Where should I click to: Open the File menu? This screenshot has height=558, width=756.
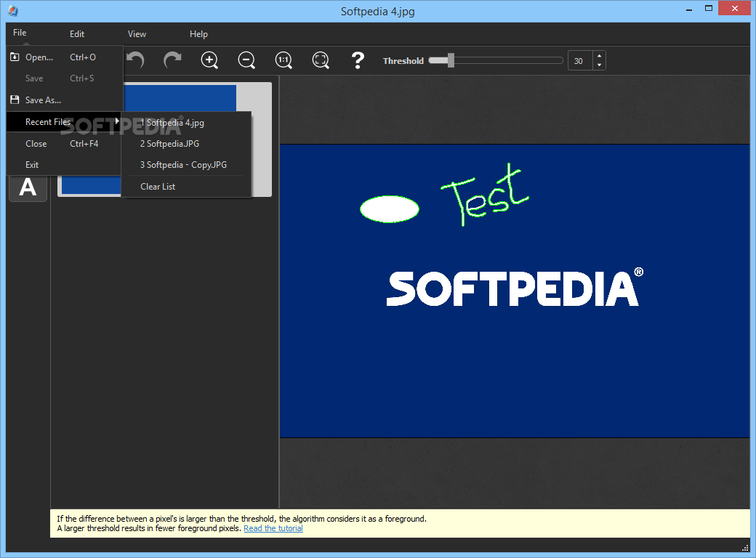20,33
